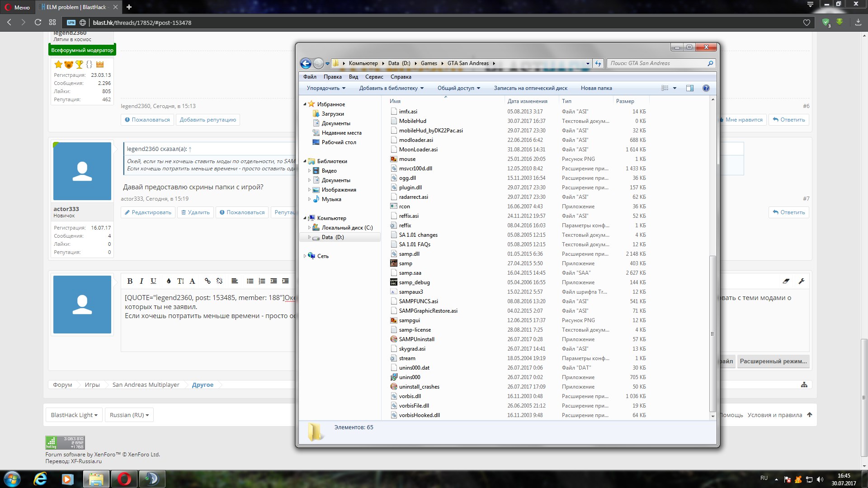The height and width of the screenshot is (488, 868).
Task: Click indent icon in forum editor
Action: point(285,281)
